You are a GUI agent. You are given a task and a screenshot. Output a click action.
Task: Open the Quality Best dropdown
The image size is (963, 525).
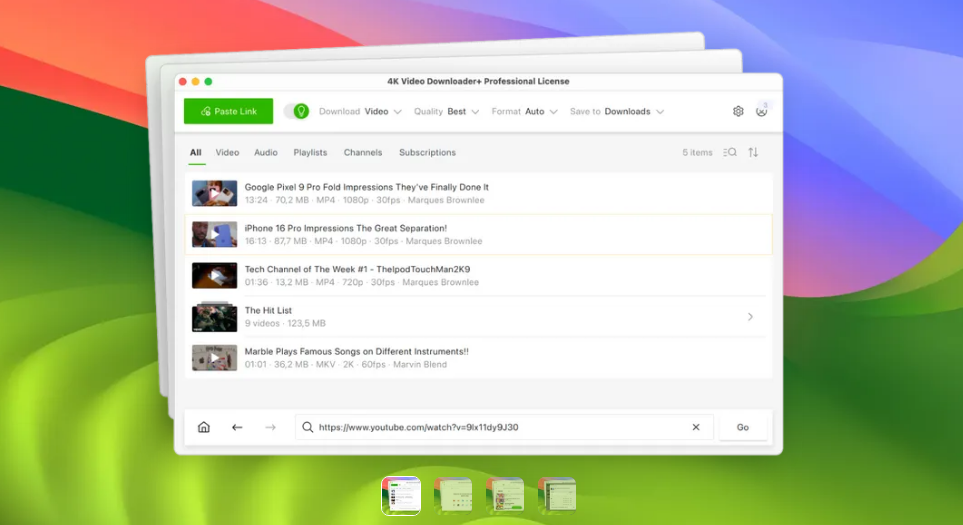[x=446, y=111]
